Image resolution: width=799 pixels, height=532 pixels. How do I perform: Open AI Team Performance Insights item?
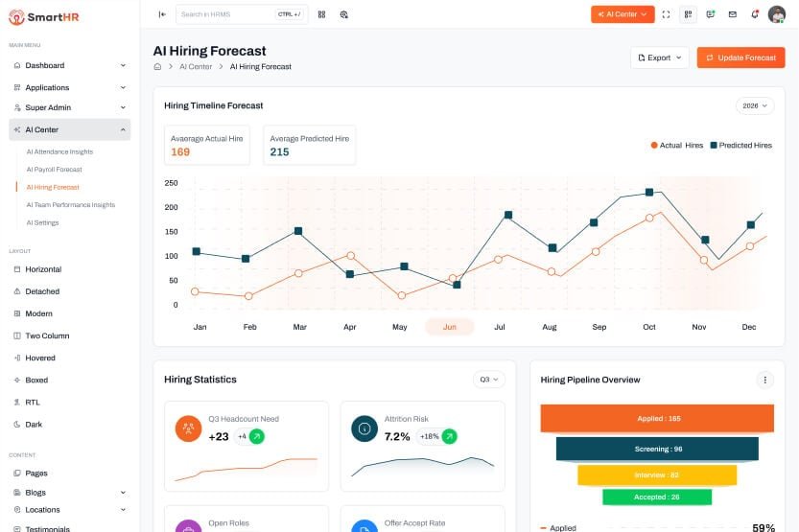click(x=70, y=205)
